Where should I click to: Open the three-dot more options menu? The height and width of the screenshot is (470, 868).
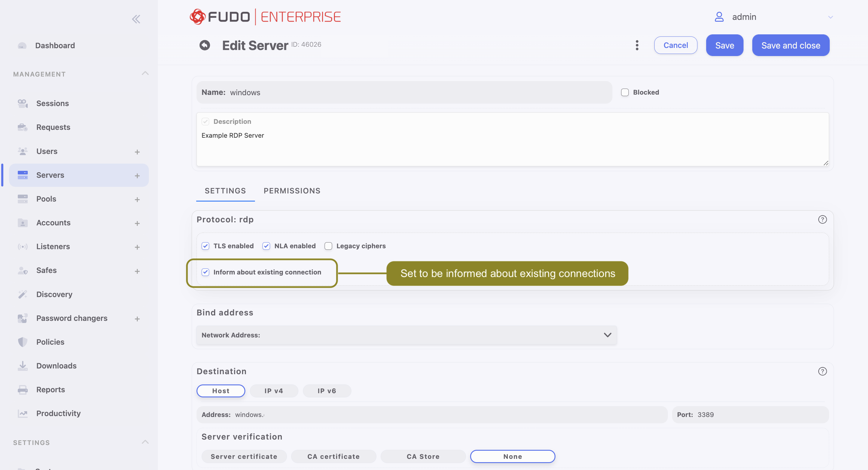pyautogui.click(x=637, y=45)
